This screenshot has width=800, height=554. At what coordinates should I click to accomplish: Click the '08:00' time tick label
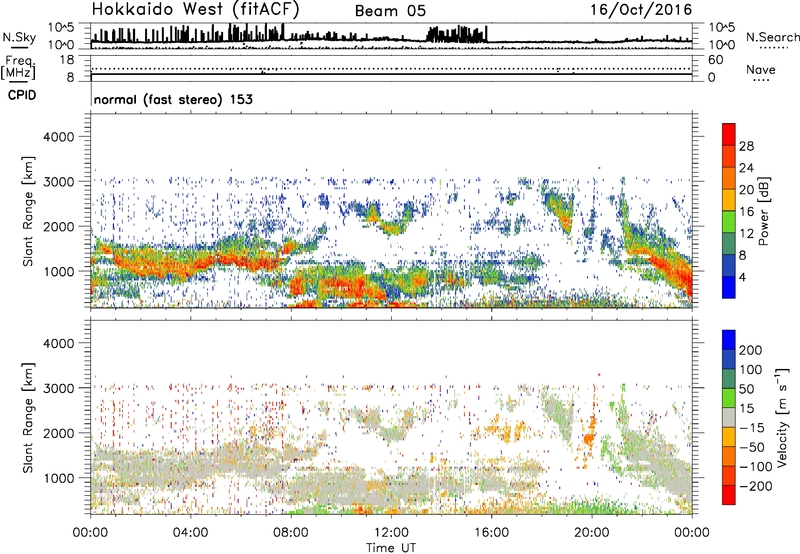(x=290, y=533)
